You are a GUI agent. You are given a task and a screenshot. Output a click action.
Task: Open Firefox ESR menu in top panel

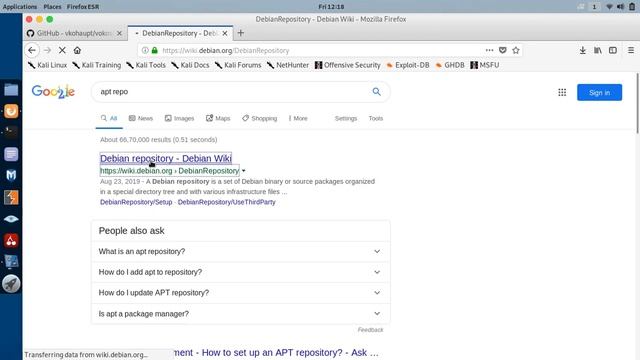[x=83, y=7]
